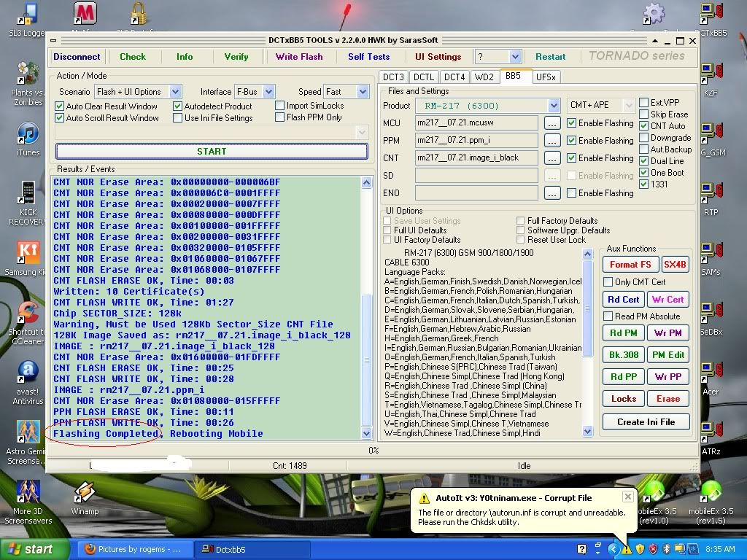Viewport: 747px width, 560px height.
Task: Open More 3D Screensavers icon
Action: 28,491
